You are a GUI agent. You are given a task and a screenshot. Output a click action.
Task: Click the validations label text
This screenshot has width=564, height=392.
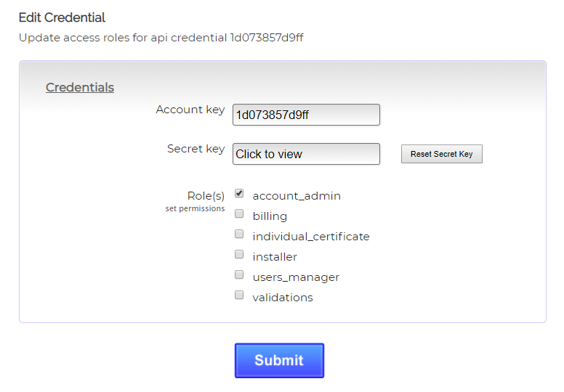(x=283, y=298)
